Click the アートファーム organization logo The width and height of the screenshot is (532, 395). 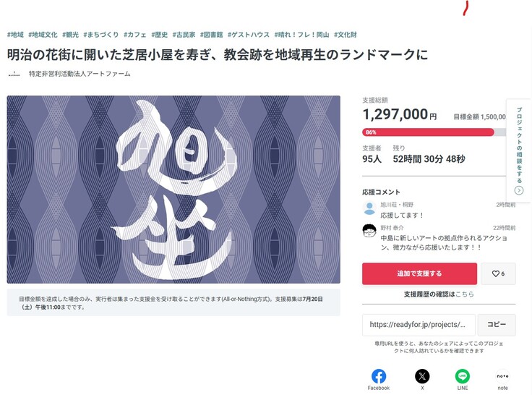pyautogui.click(x=14, y=74)
